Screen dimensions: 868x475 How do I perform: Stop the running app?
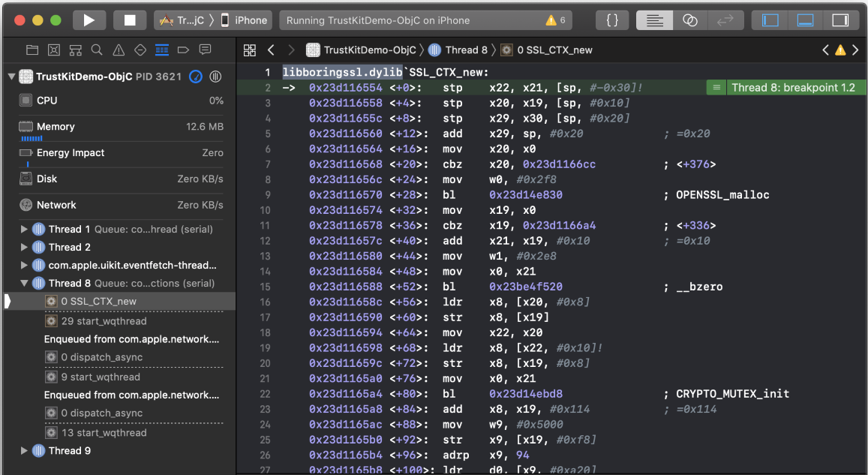tap(130, 20)
